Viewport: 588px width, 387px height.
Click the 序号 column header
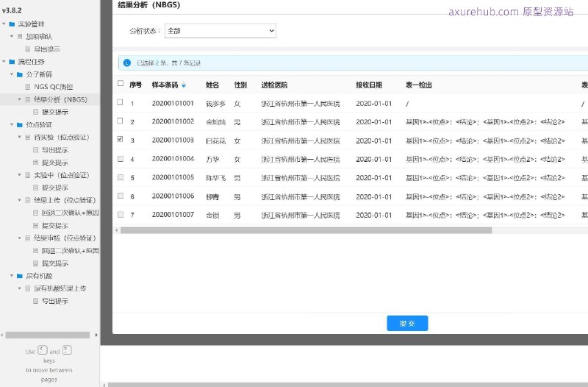[135, 85]
